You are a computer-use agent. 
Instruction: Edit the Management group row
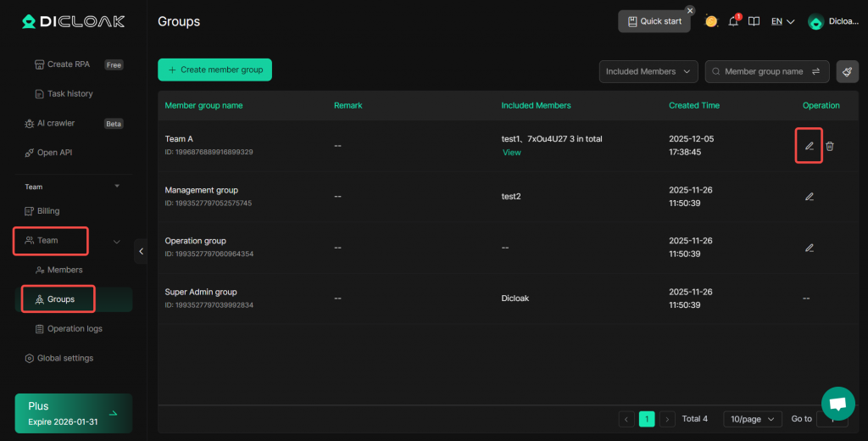[809, 197]
